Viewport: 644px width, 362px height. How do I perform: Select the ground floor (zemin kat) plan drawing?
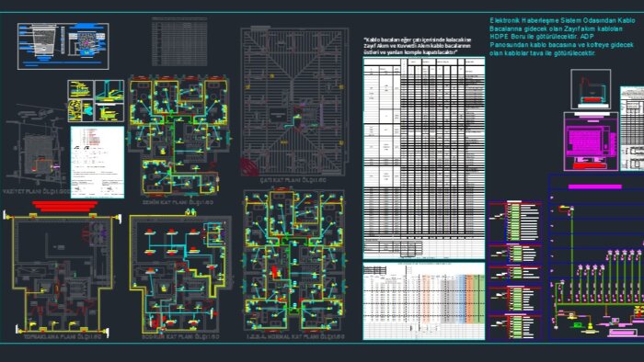click(178, 136)
